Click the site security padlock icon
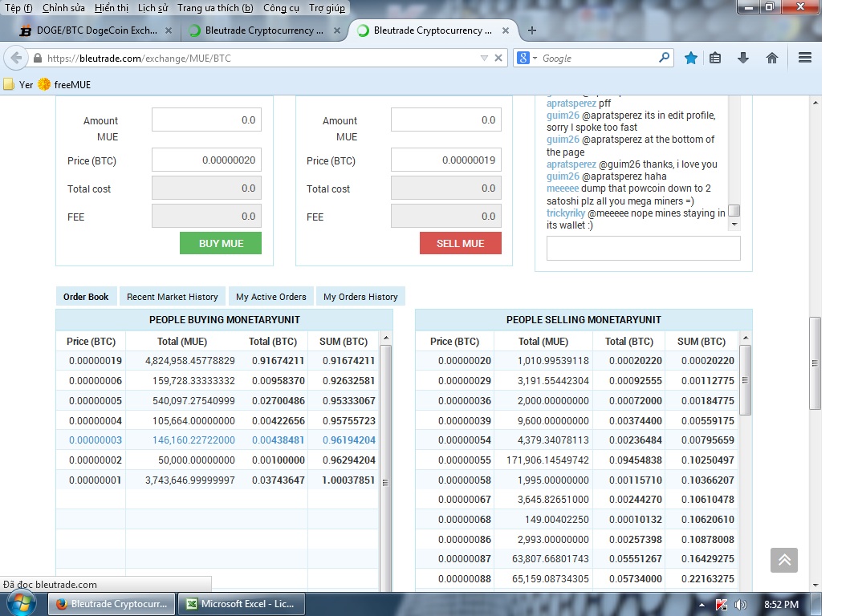Viewport: 850px width, 616px height. [x=38, y=58]
